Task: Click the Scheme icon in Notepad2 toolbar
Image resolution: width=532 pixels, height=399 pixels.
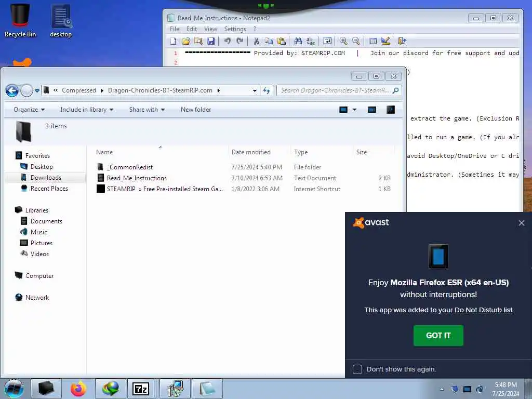Action: [373, 41]
